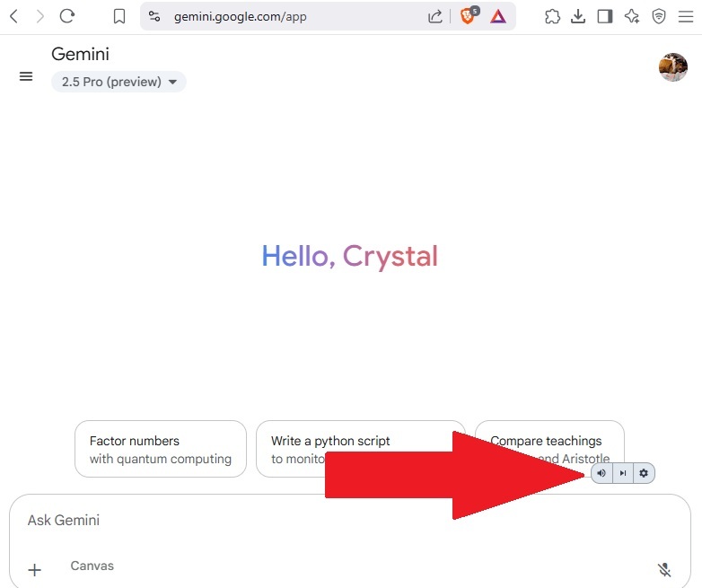
Task: Choose the Factor numbers suggestion card
Action: [x=161, y=449]
